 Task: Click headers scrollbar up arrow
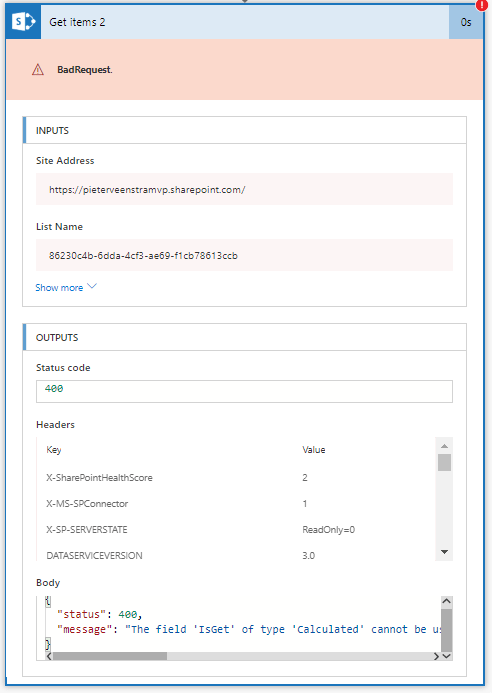(444, 446)
